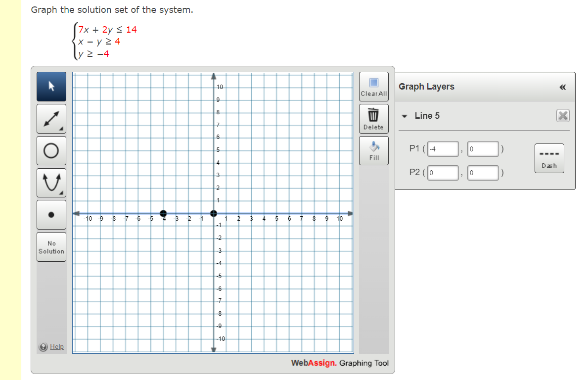Edit P1 y-coordinate field

[483, 149]
